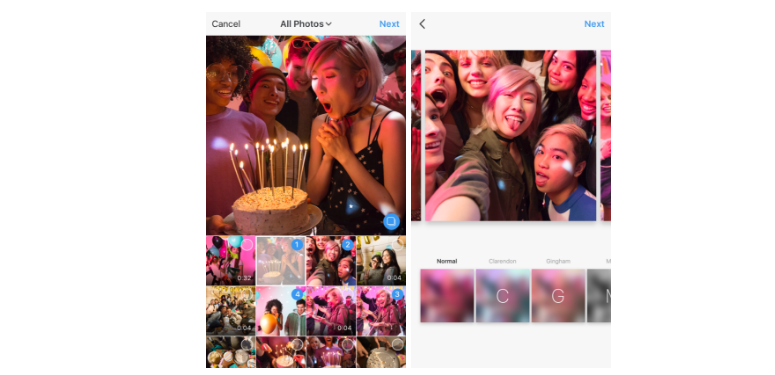
Task: Tap Cancel in the photo picker
Action: pyautogui.click(x=226, y=24)
